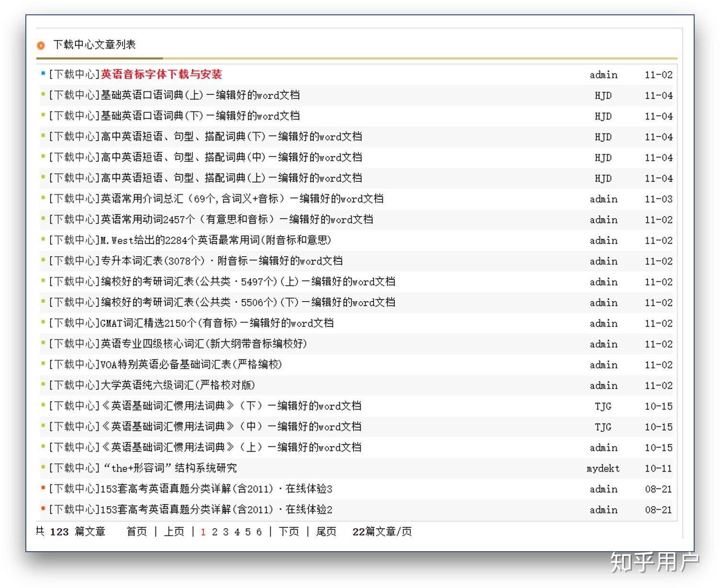Go to page 2 in pagination

coord(215,532)
